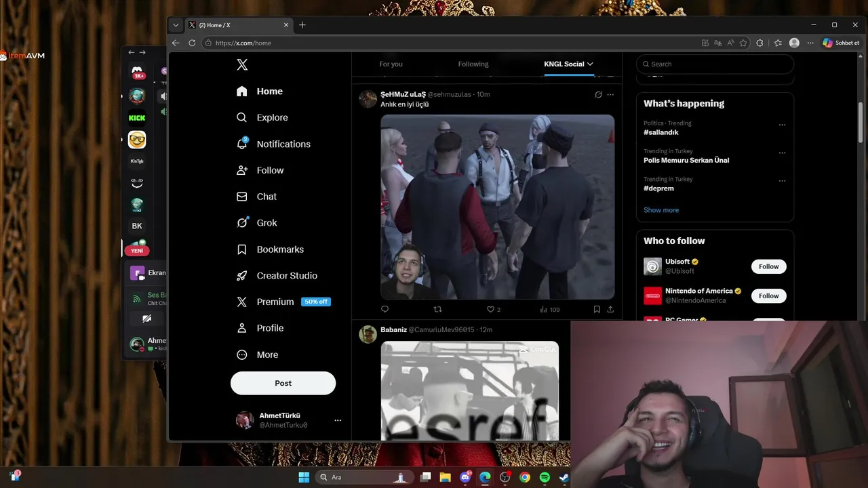Reply to the ŞeHMuZ uLaŞ post
This screenshot has width=868, height=488.
(384, 309)
